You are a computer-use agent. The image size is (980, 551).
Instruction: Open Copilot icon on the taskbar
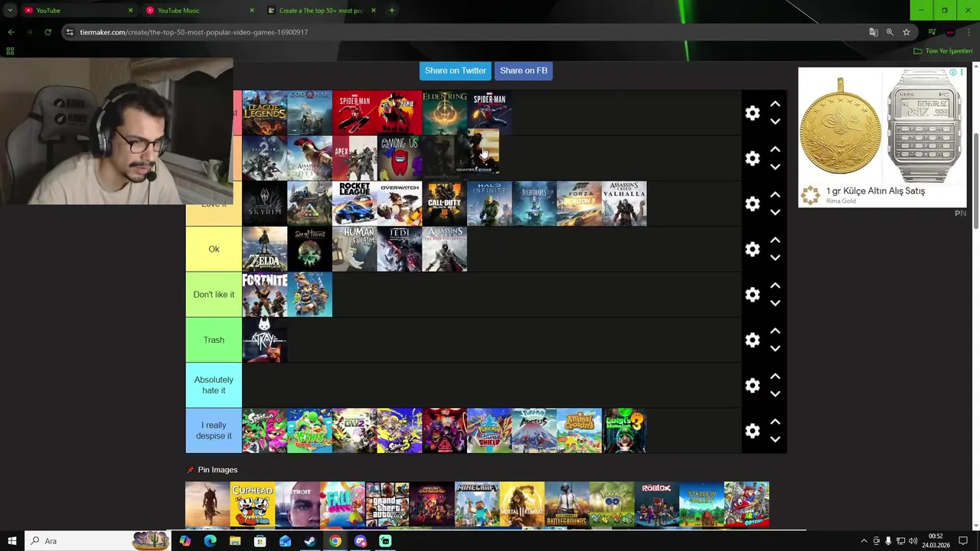click(x=185, y=541)
